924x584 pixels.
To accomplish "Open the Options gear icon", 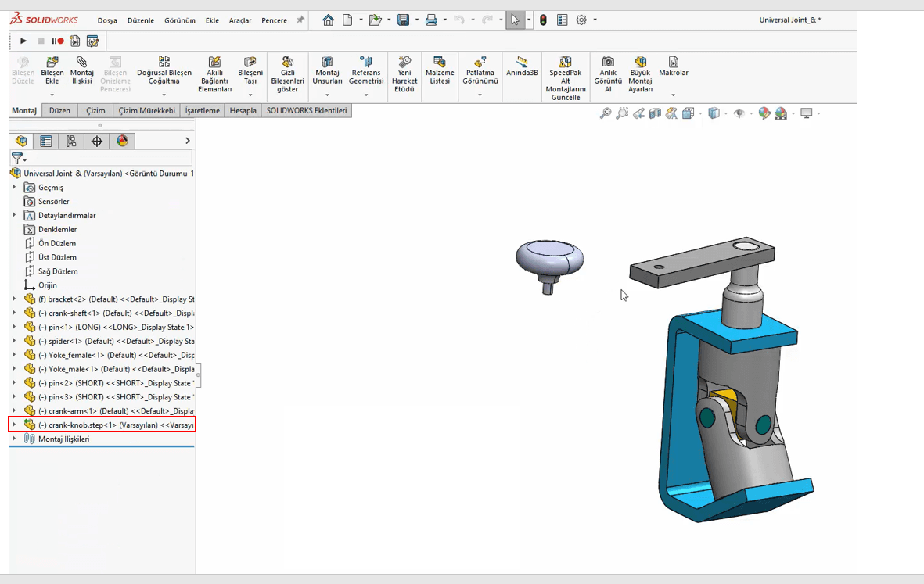I will point(581,20).
